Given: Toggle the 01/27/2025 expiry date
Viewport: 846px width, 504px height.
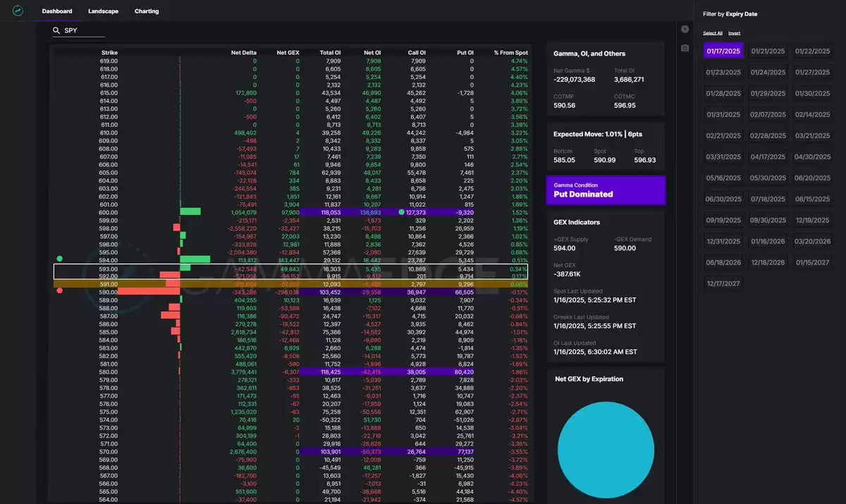Looking at the screenshot, I should (x=812, y=72).
